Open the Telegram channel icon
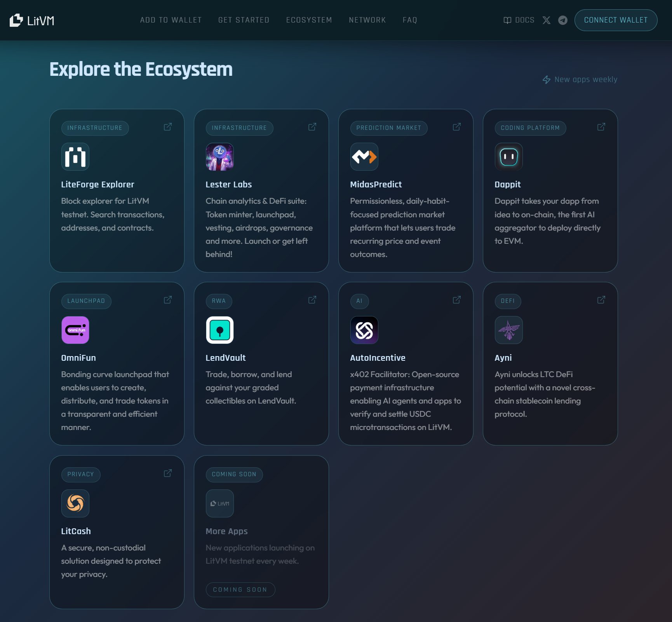The height and width of the screenshot is (622, 672). pyautogui.click(x=563, y=20)
